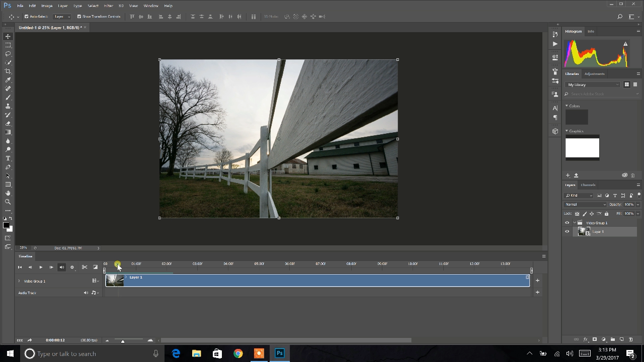Select the Quick Selection tool

[x=8, y=62]
